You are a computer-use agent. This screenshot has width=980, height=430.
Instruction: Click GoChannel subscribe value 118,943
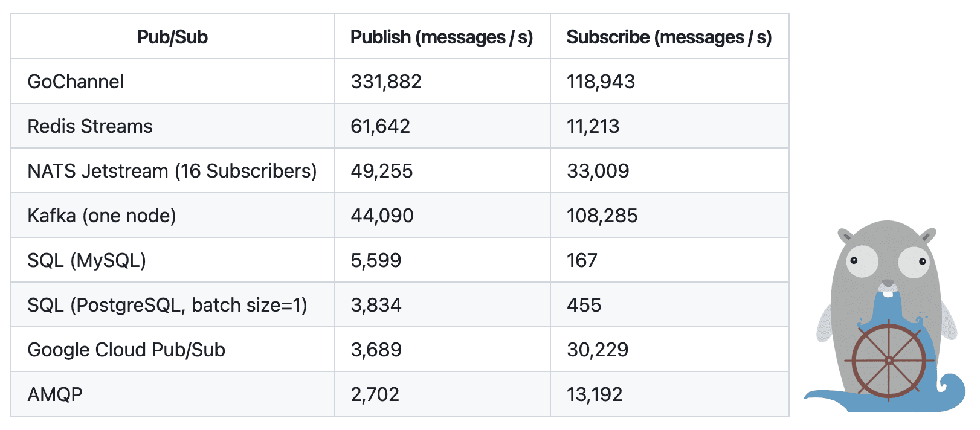601,82
